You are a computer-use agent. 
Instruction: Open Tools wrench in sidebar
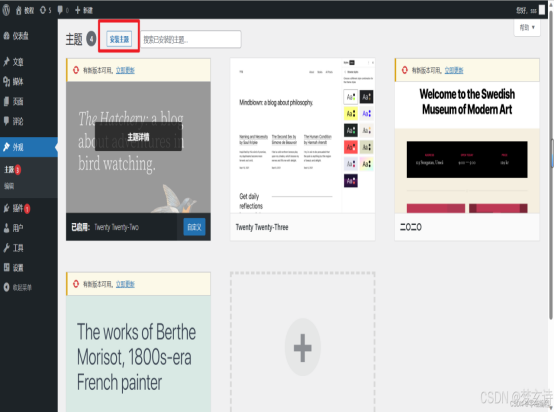tap(6, 248)
